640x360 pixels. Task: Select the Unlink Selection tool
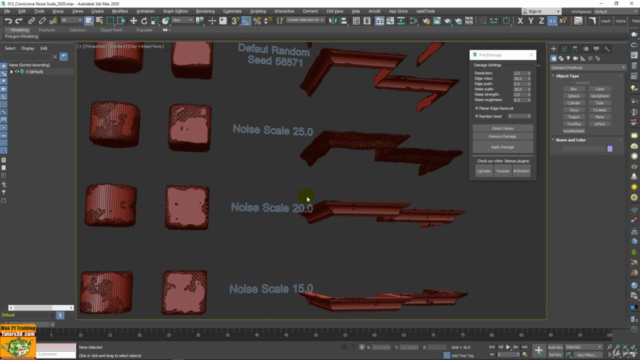click(x=42, y=21)
